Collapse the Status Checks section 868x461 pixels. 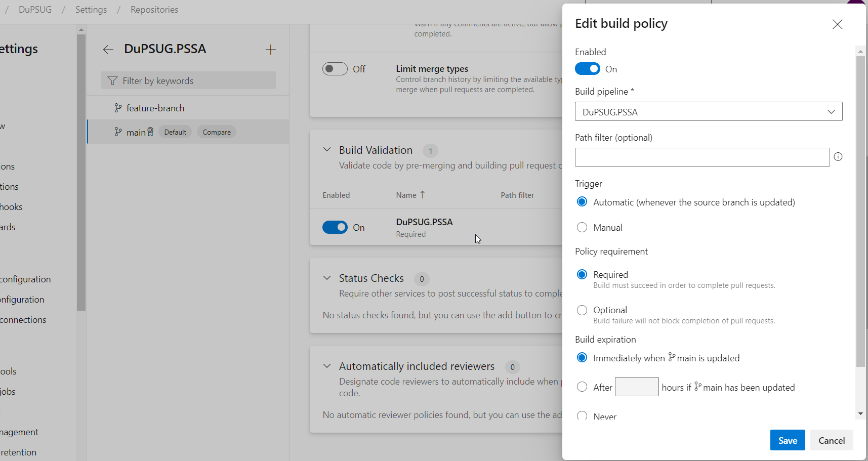point(327,278)
